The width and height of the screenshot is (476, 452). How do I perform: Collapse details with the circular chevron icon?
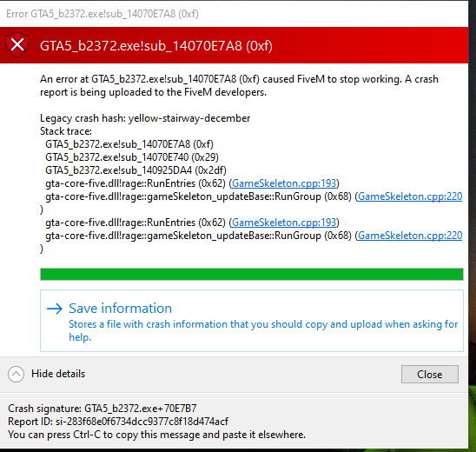[x=16, y=374]
